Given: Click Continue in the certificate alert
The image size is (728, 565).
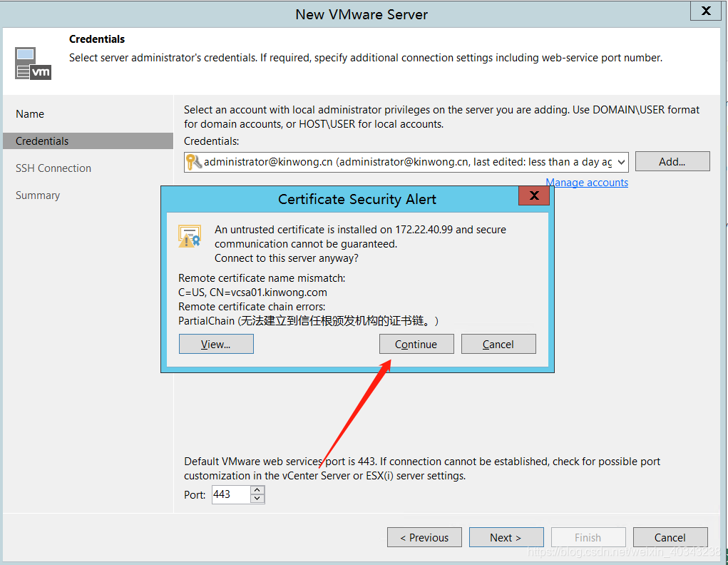Looking at the screenshot, I should [x=416, y=345].
